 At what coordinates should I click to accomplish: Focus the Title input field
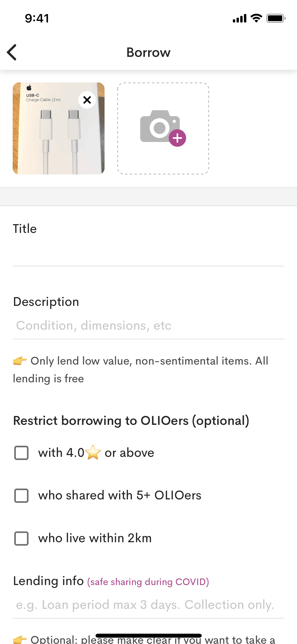[148, 251]
